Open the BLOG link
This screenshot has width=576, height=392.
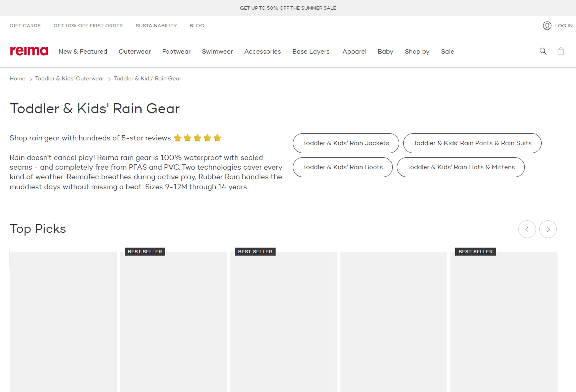[197, 26]
